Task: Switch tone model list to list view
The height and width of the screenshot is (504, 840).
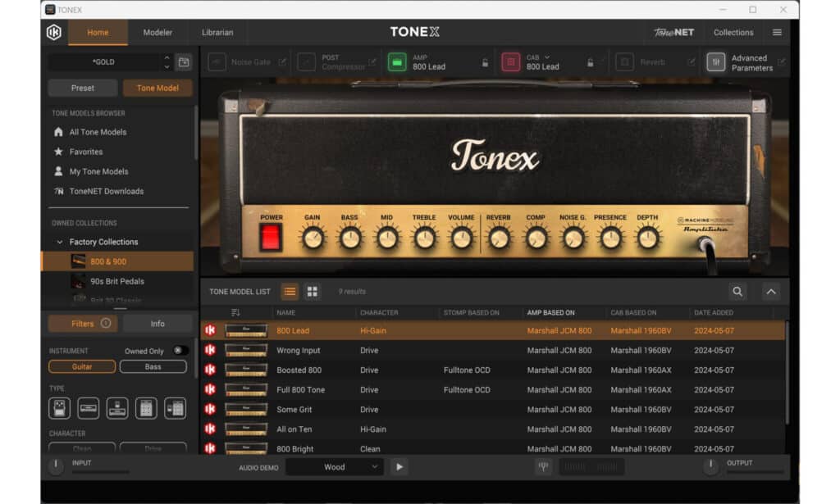Action: click(x=290, y=292)
